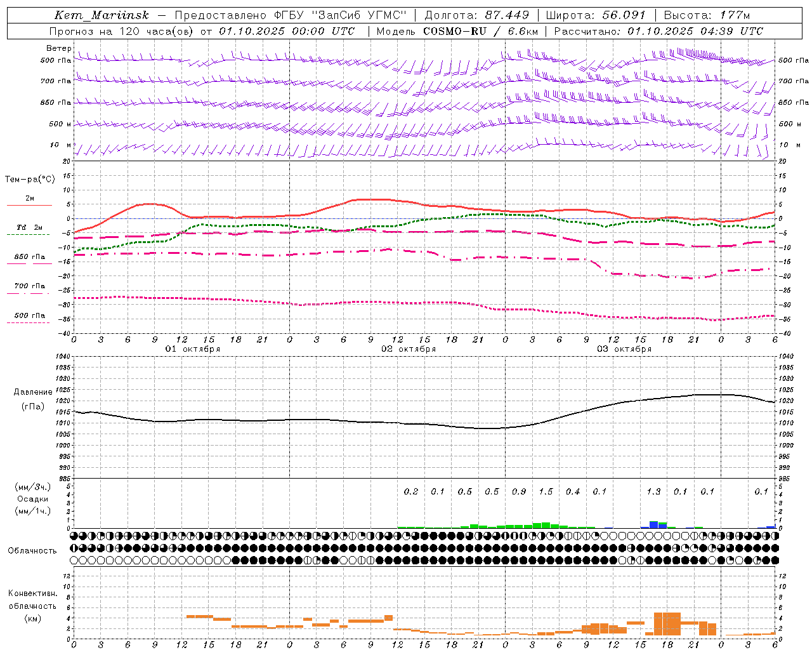812x650 pixels.
Task: Click the tallest green precipitation bar below 1.5
Action: (x=546, y=525)
